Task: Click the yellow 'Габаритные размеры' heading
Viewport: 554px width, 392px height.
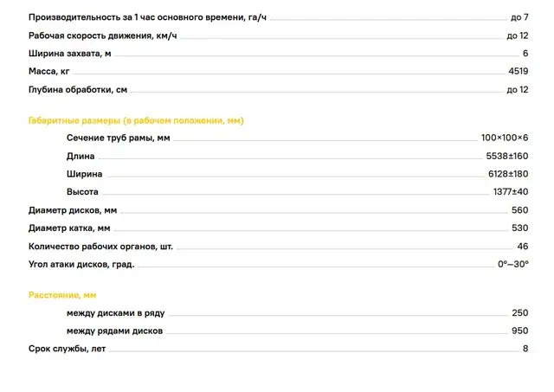Action: pos(136,121)
